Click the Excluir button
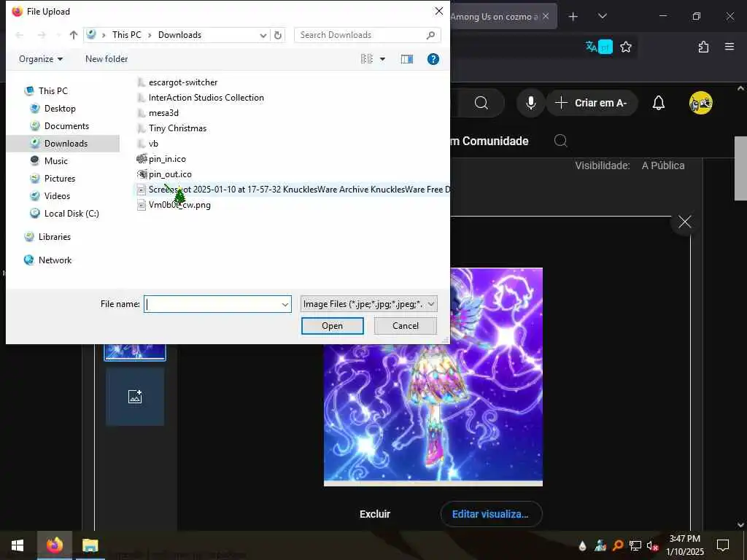 click(x=375, y=514)
